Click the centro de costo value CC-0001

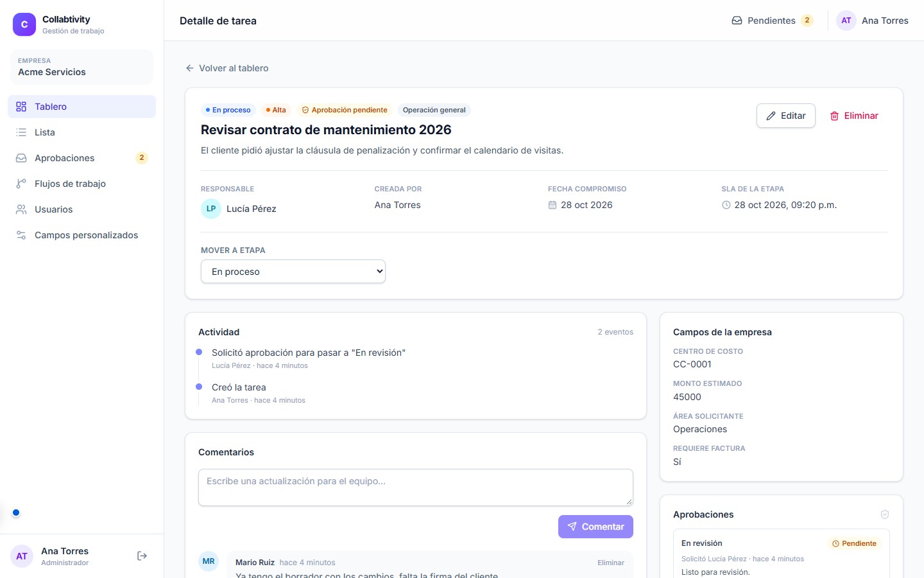click(692, 364)
